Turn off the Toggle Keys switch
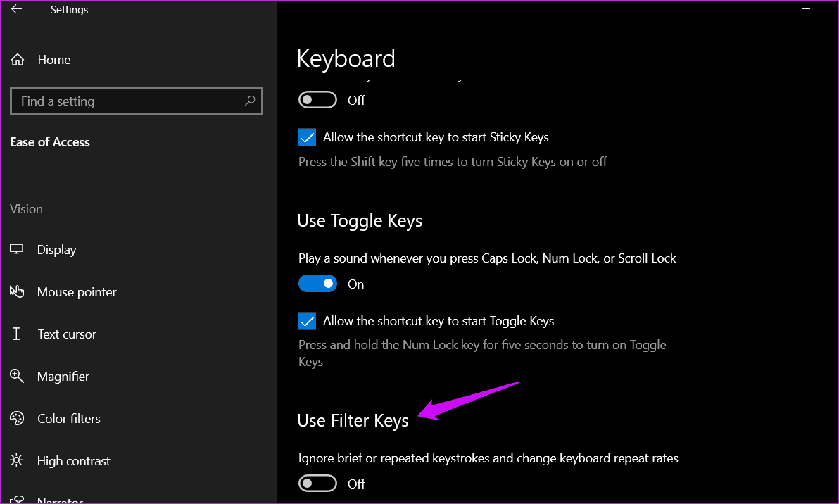Image resolution: width=839 pixels, height=504 pixels. (x=318, y=284)
